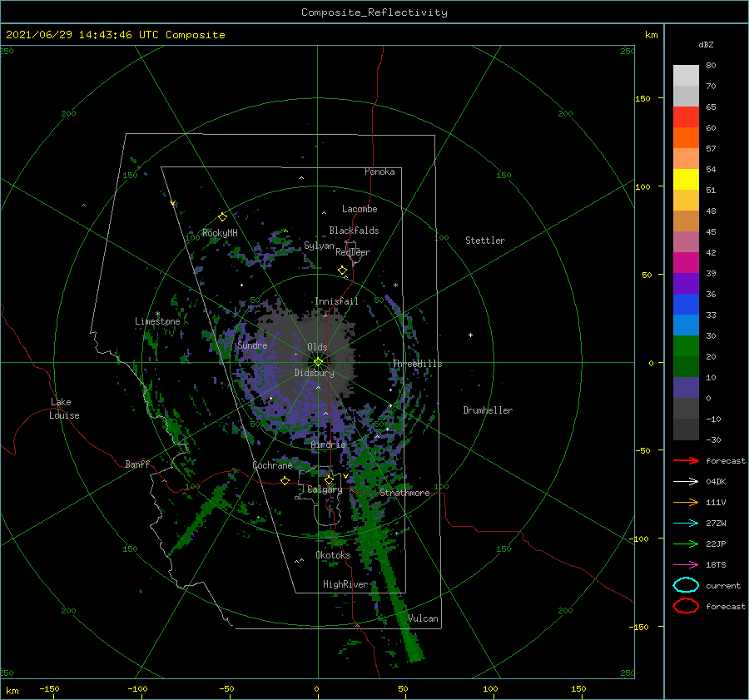Click the red 65 dBZ color swatch
749x700 pixels.
coord(686,117)
